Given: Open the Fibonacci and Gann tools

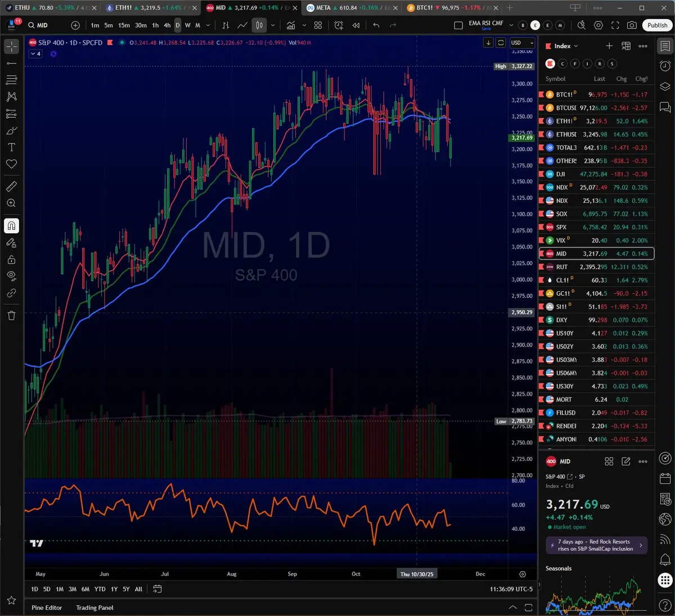Looking at the screenshot, I should [11, 80].
